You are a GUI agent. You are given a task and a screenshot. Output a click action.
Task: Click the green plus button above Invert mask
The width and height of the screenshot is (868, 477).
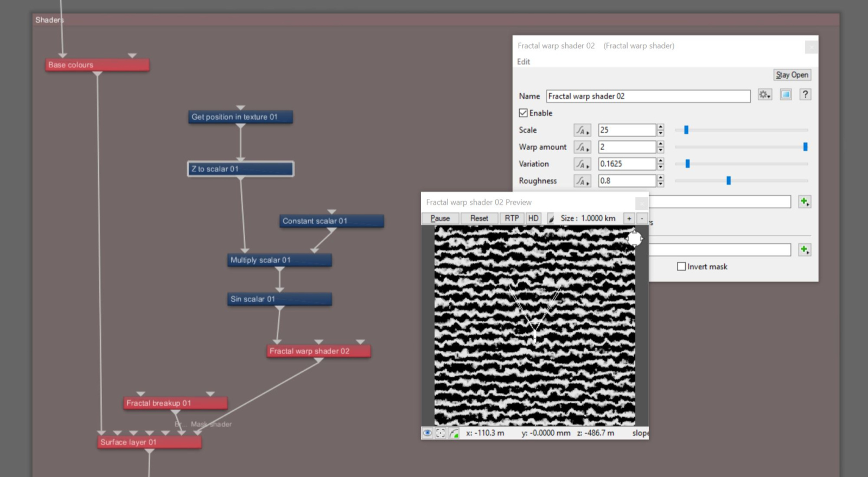805,249
